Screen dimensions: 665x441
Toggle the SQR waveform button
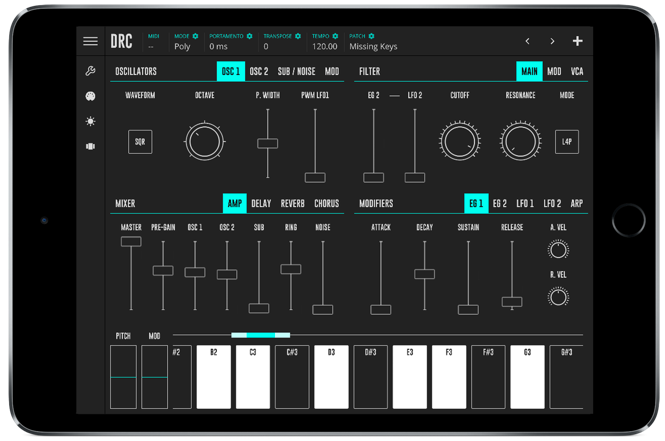tap(140, 142)
